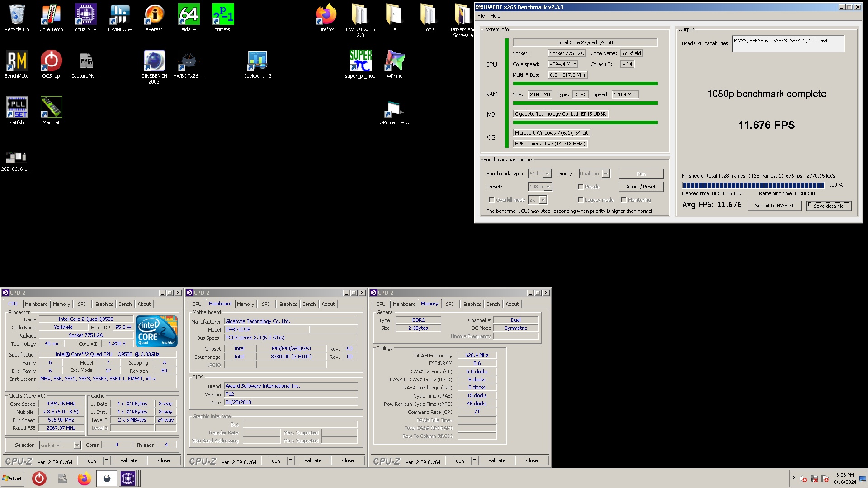The height and width of the screenshot is (488, 868).
Task: Enable the Pmode checkbox
Action: 580,187
